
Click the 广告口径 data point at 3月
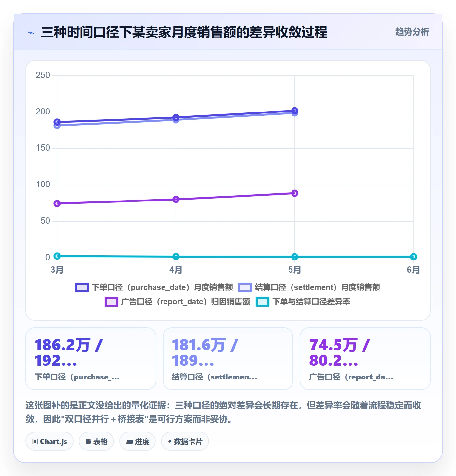pyautogui.click(x=57, y=203)
